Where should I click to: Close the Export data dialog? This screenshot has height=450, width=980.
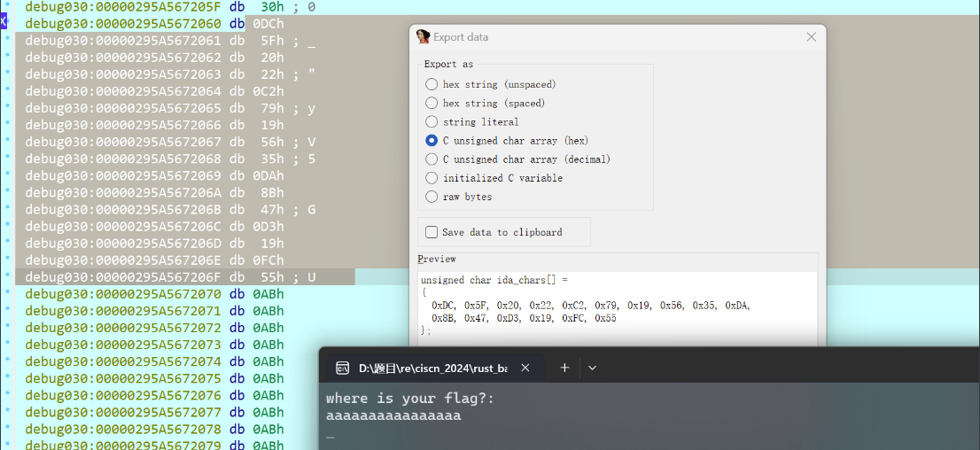(811, 37)
